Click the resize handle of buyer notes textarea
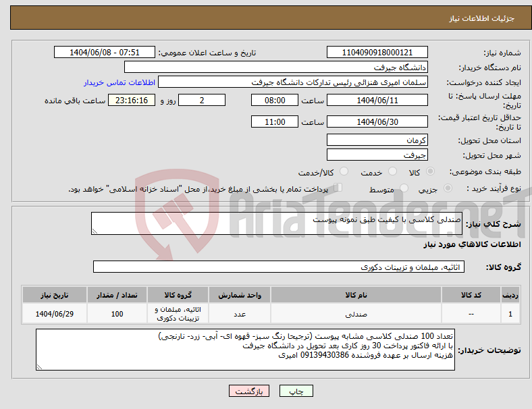This screenshot has width=532, height=409. click(x=39, y=367)
